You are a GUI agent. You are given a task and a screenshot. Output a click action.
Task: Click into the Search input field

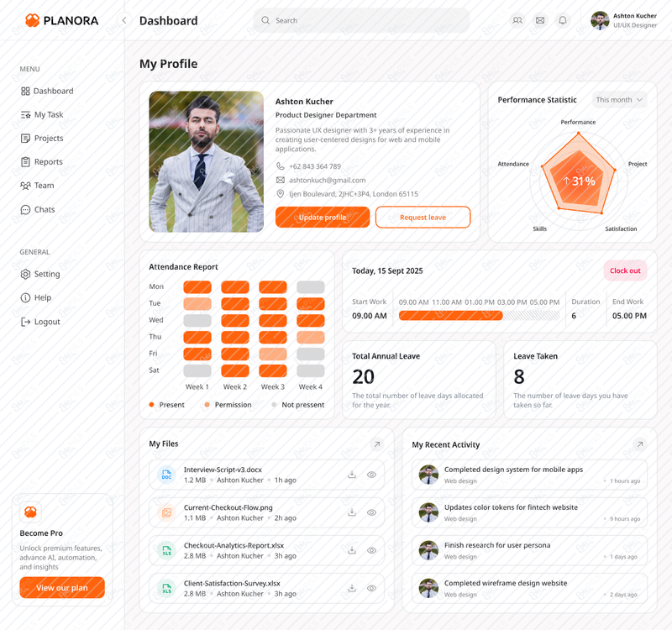[361, 20]
